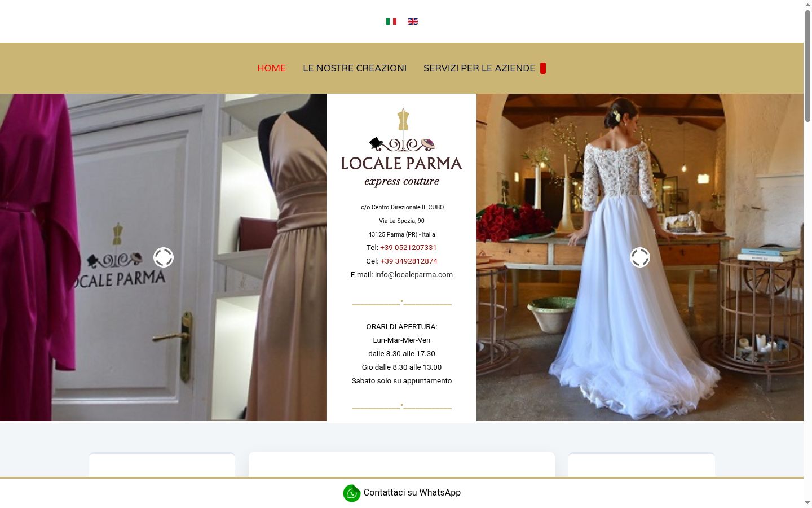Click the scrollbar down arrow
This screenshot has height=508, width=812.
click(x=807, y=503)
